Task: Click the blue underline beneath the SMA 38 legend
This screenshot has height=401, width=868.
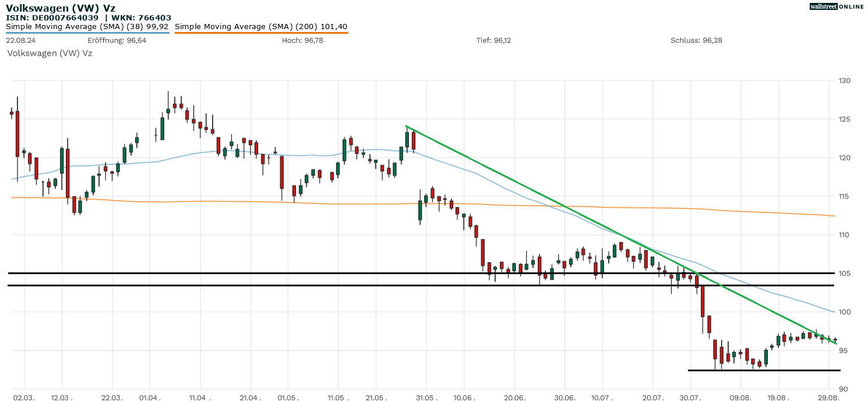Action: coord(87,33)
